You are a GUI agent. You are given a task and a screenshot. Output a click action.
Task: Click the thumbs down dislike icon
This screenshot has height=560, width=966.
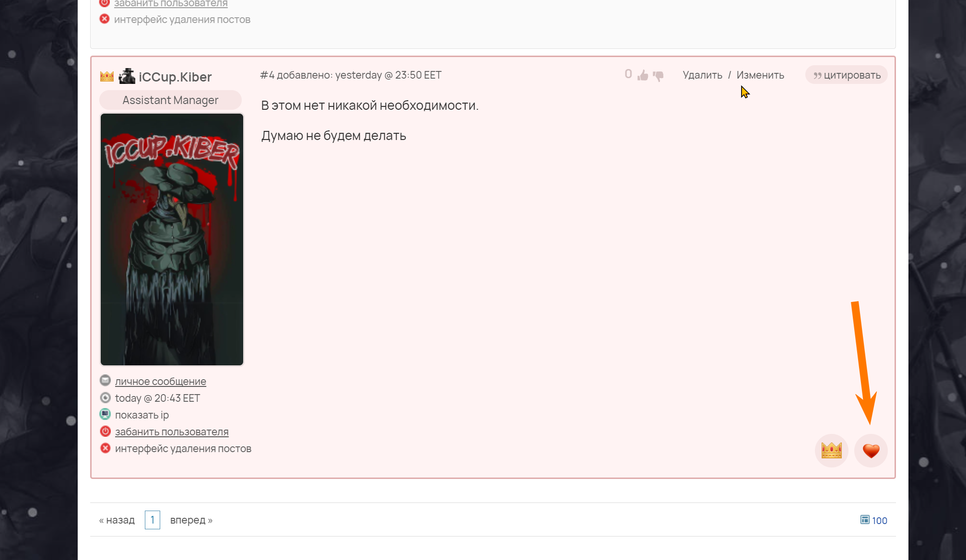[658, 75]
